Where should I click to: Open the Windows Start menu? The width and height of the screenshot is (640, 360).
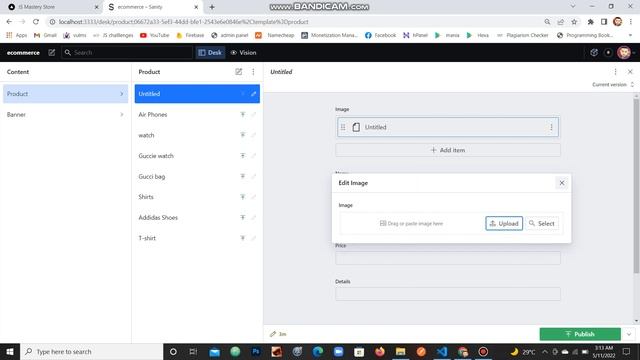[10, 351]
